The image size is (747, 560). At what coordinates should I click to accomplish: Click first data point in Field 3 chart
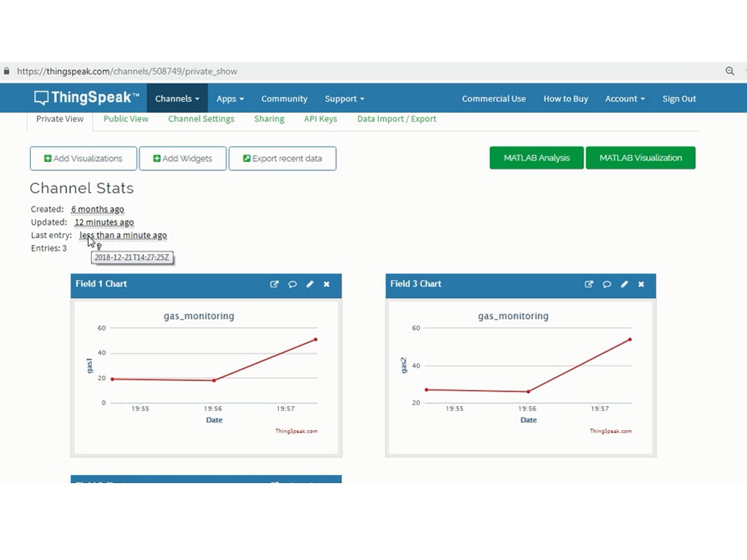point(427,390)
